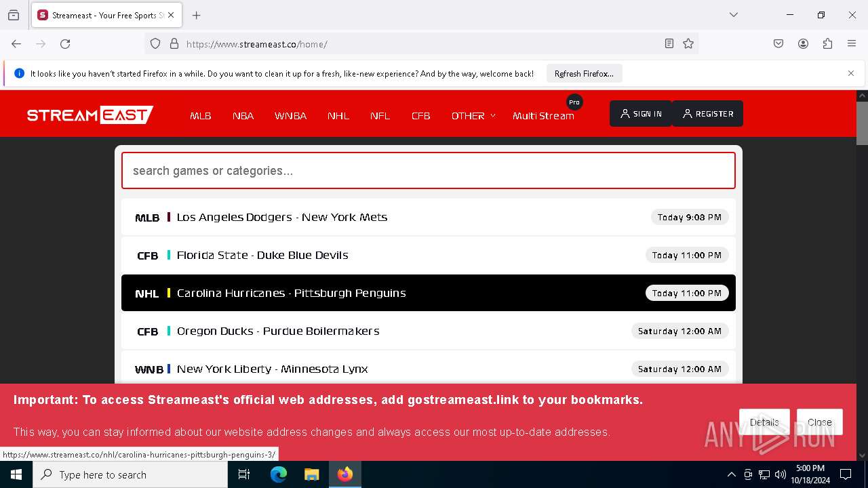Open extensions puzzle icon
The height and width of the screenshot is (488, 868).
827,44
